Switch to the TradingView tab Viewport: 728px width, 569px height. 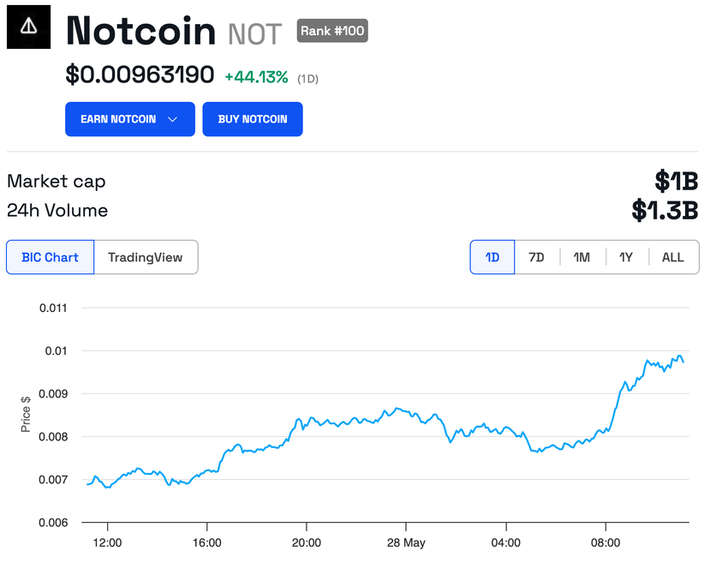pos(146,257)
